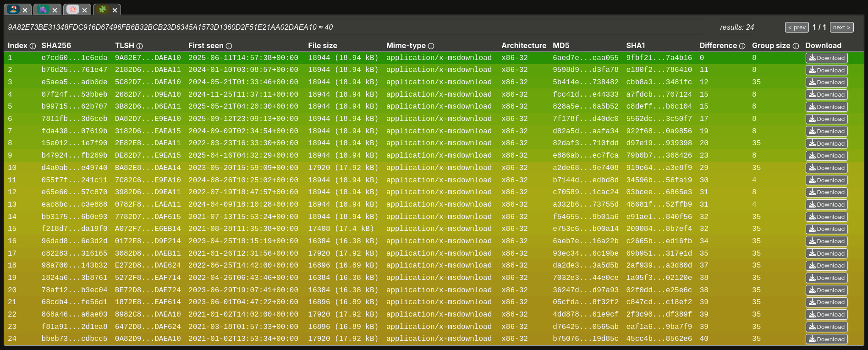Download sample 7811fb...3d6ceb in row 6

[x=826, y=119]
